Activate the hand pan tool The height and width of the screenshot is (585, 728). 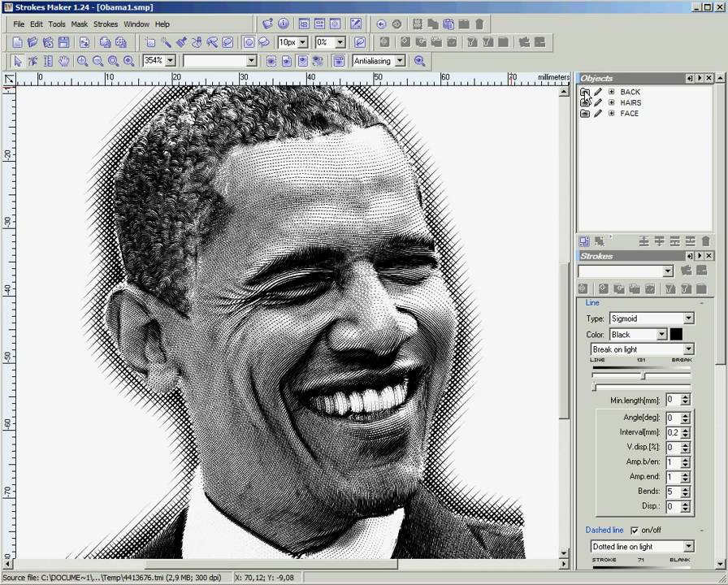click(63, 61)
